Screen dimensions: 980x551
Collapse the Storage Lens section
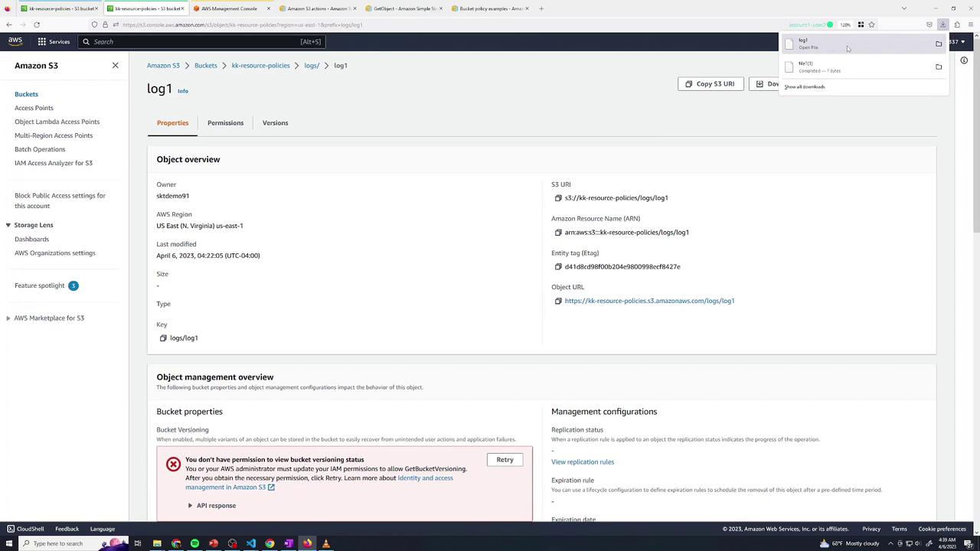[8, 225]
